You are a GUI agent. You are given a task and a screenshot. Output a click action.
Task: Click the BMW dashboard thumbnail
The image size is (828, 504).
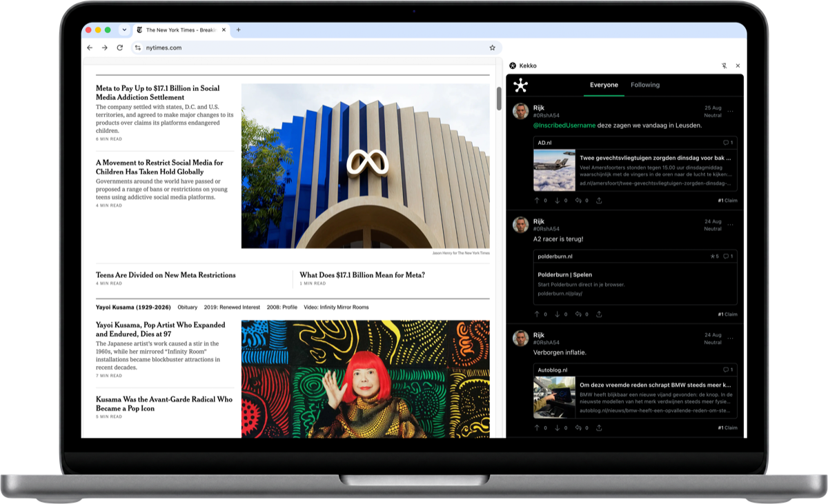tap(554, 397)
